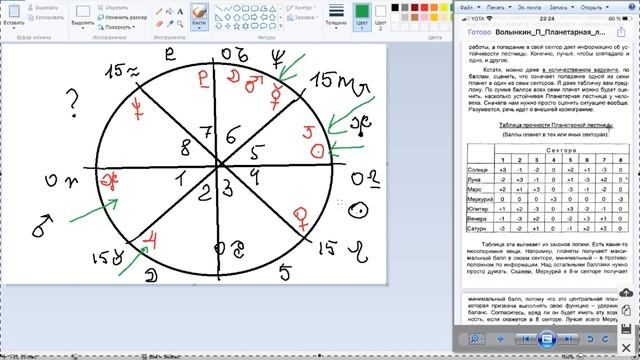Activate Color 2 (Цвет 2) selector

point(380,17)
